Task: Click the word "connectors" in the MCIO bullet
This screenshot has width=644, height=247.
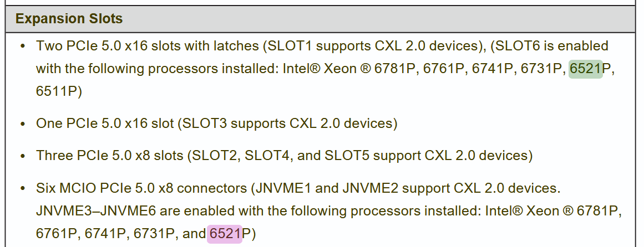Action: point(214,188)
